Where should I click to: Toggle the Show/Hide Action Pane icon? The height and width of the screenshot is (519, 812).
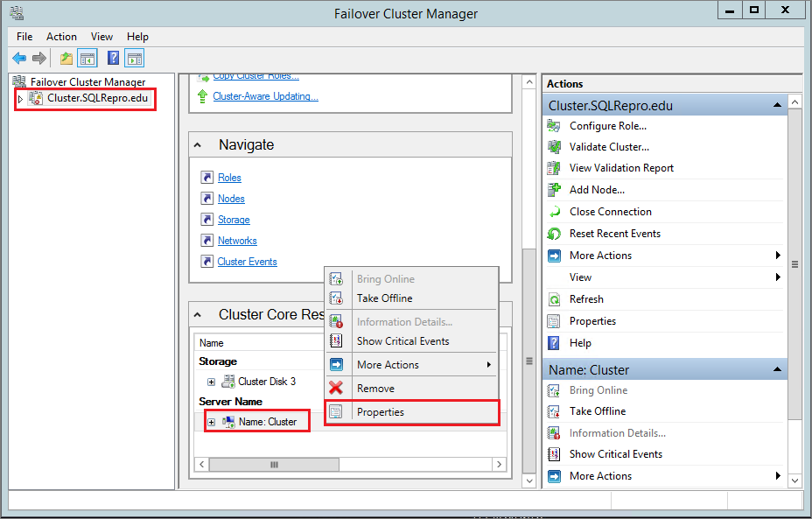pyautogui.click(x=134, y=58)
